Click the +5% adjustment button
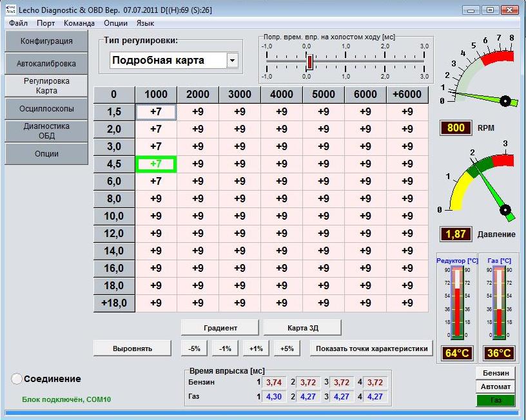526x420 pixels. coord(287,348)
